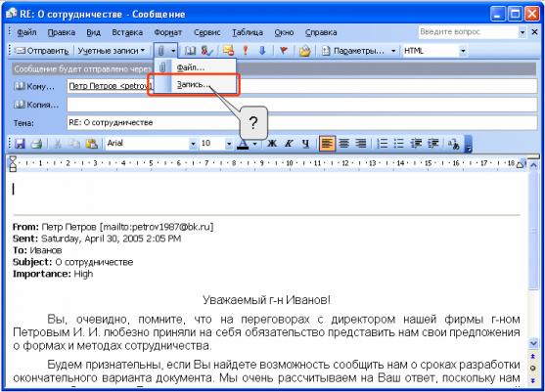Image resolution: width=545 pixels, height=392 pixels.
Task: Open the Сервис menu
Action: [x=207, y=32]
